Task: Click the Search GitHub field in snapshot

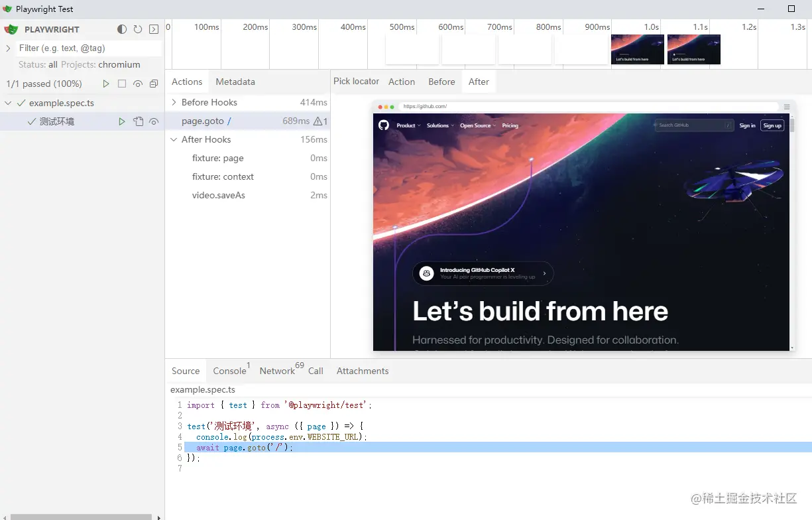Action: click(x=694, y=125)
